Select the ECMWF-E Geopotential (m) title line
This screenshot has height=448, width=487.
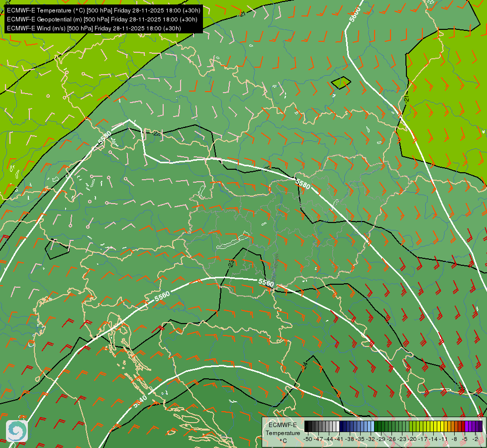coord(102,19)
